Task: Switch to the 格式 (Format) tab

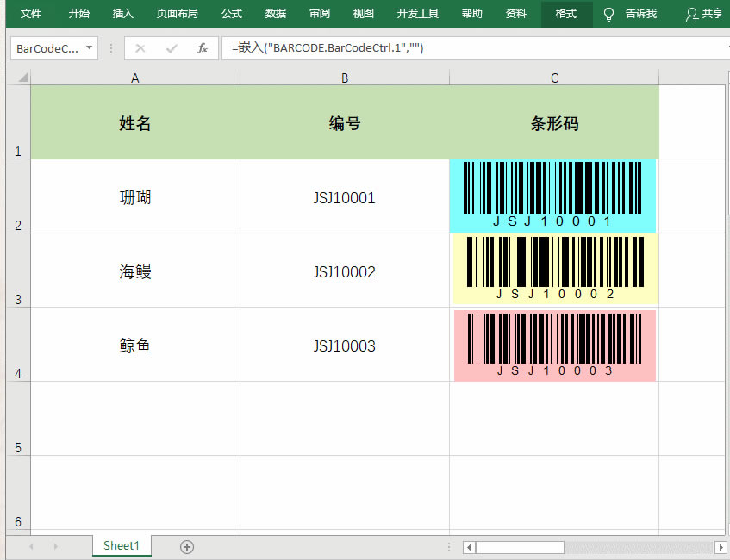Action: [566, 14]
